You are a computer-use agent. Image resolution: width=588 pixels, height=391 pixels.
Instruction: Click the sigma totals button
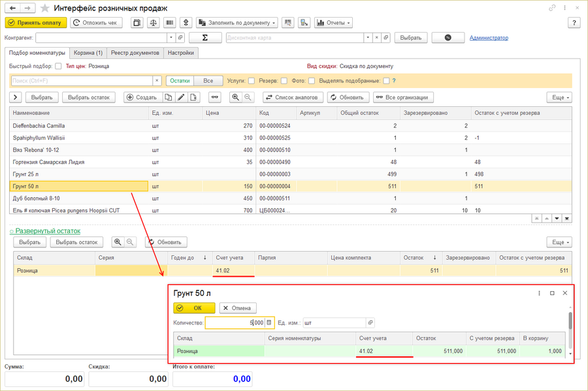pyautogui.click(x=205, y=38)
